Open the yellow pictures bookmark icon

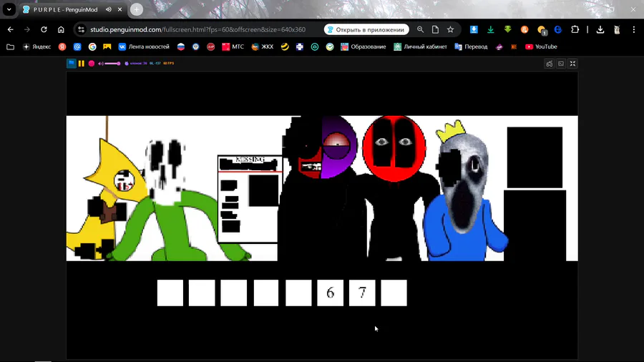(x=107, y=47)
